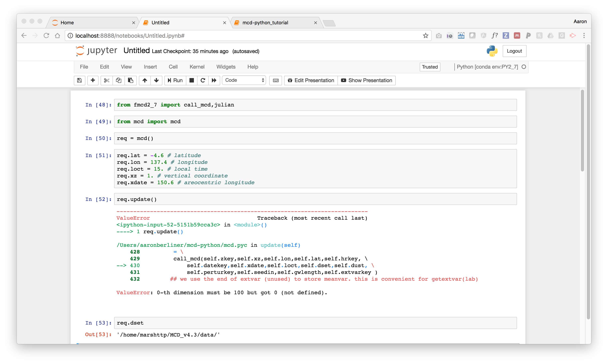Restart kernel and run all via fast-forward icon
The width and height of the screenshot is (608, 364).
point(214,80)
